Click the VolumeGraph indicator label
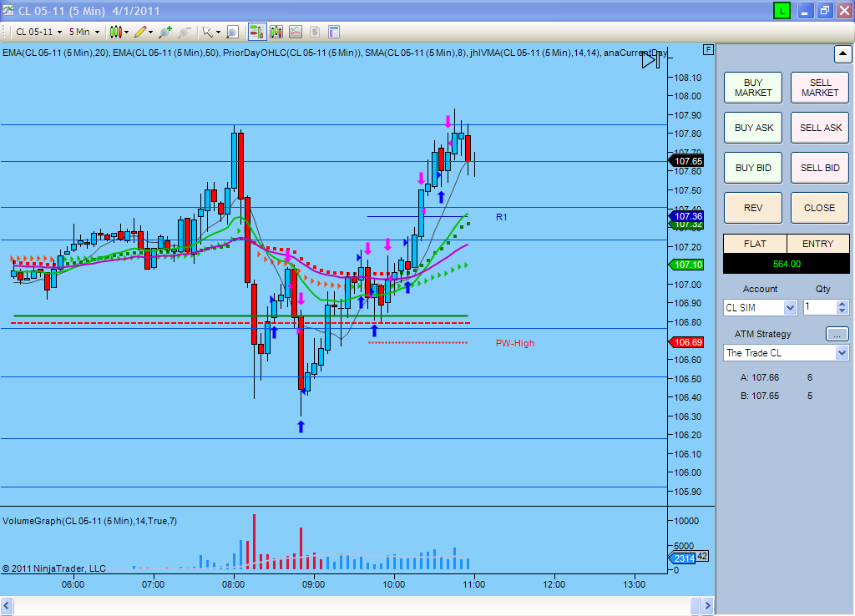855x616 pixels. [x=89, y=521]
